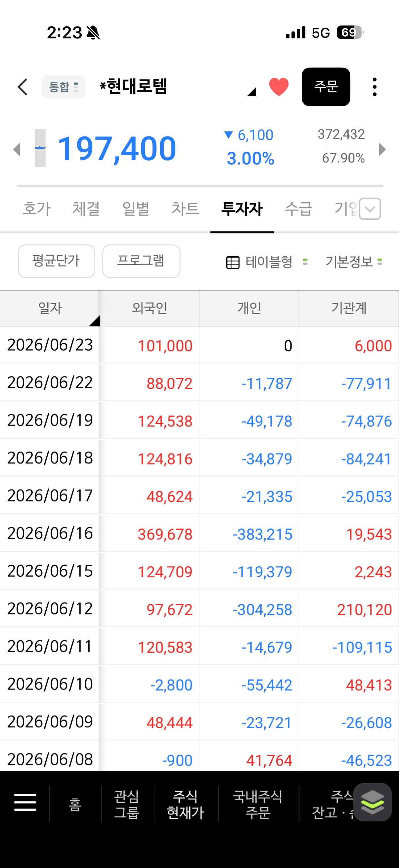Expand stock selector triangle next to 현대로템

252,91
